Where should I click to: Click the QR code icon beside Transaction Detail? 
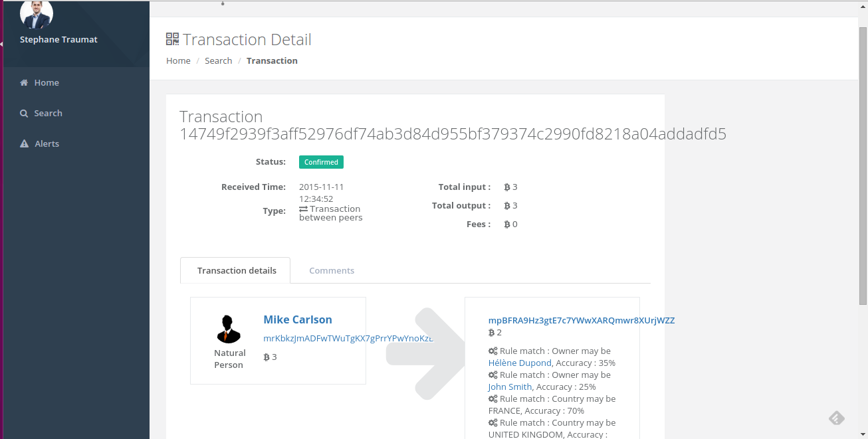[173, 39]
